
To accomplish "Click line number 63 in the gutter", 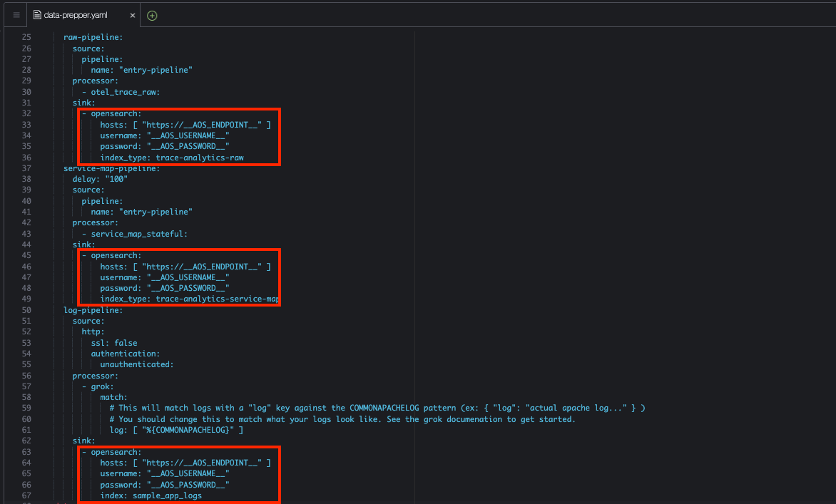I will coord(26,452).
